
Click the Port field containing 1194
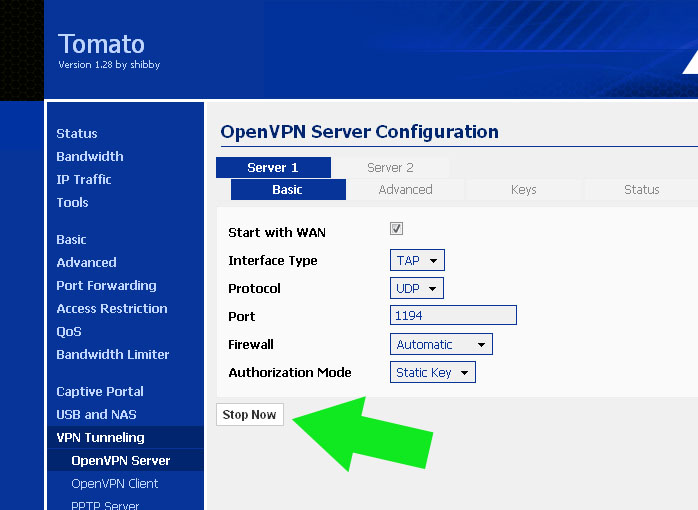pos(453,316)
